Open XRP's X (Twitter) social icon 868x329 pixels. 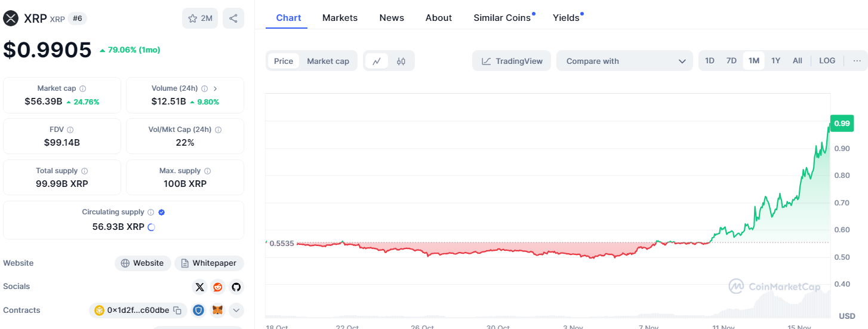[200, 287]
